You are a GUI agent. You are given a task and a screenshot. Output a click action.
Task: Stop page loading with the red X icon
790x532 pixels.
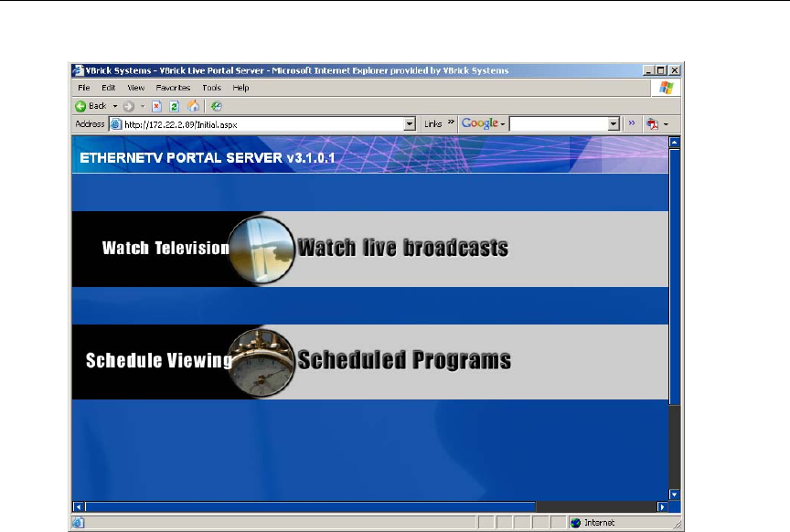(x=156, y=106)
